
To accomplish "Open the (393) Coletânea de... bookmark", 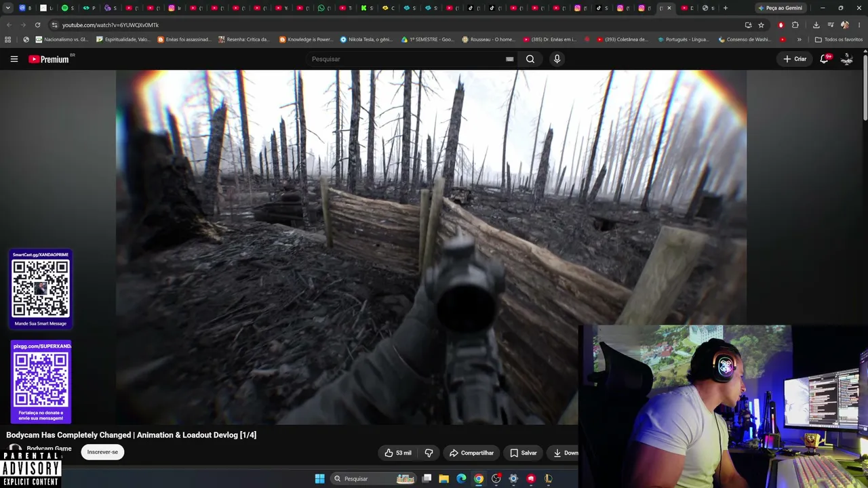I will point(623,39).
